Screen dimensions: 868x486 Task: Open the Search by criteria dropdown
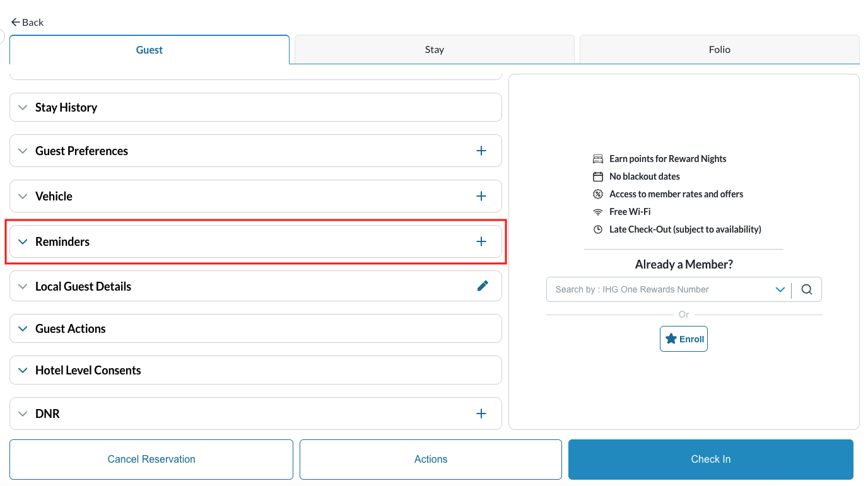(780, 289)
